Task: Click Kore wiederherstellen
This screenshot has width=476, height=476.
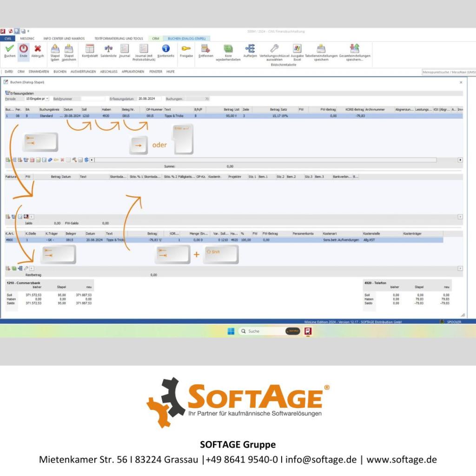Action: tap(228, 52)
